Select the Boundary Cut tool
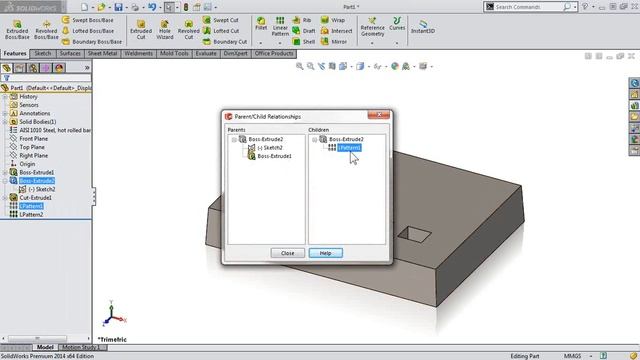 pyautogui.click(x=225, y=42)
